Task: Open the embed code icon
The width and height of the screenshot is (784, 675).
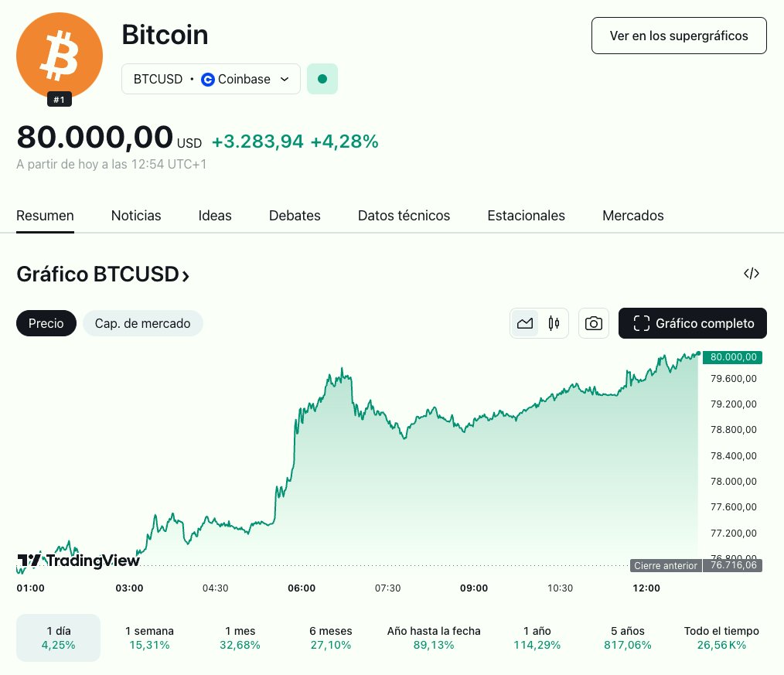Action: coord(751,274)
